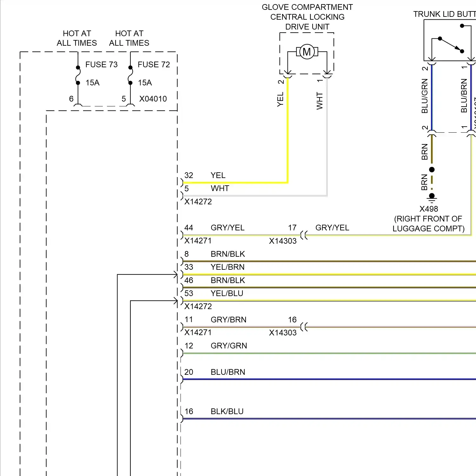Viewport: 476px width, 476px height.
Task: Click vertical YEL label under drive unit
Action: coord(280,100)
